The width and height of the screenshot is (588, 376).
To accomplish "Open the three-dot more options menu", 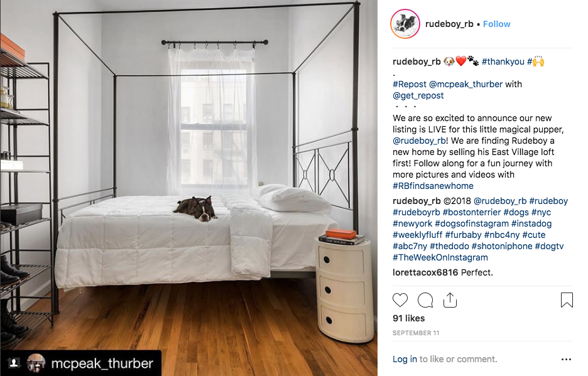I will [566, 359].
